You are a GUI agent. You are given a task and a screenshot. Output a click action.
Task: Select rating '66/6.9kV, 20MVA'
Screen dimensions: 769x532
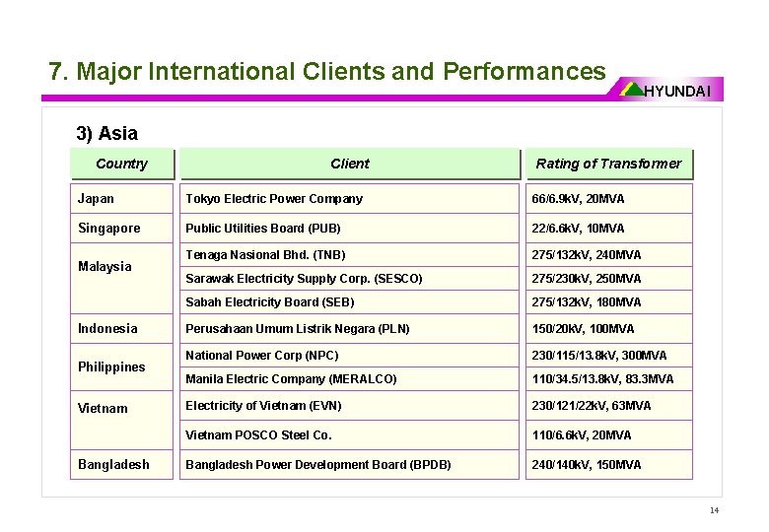coord(609,198)
